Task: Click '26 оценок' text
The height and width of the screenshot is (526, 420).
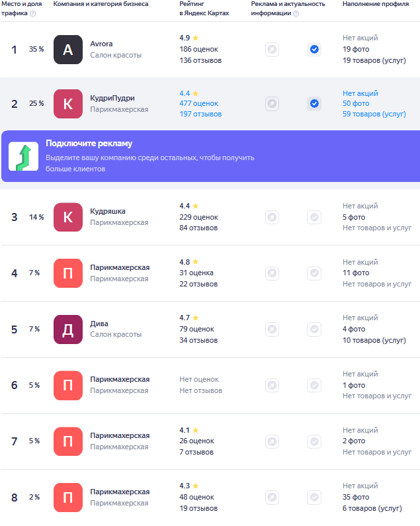Action: 196,441
